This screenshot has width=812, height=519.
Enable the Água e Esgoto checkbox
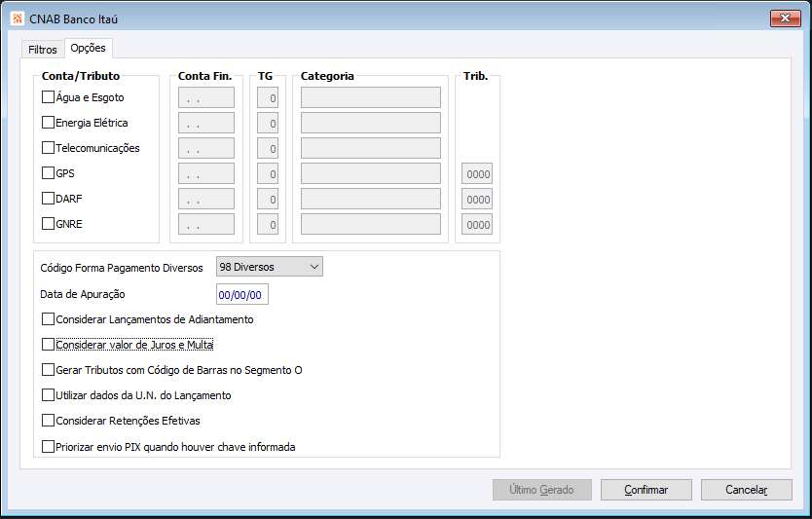[x=48, y=96]
